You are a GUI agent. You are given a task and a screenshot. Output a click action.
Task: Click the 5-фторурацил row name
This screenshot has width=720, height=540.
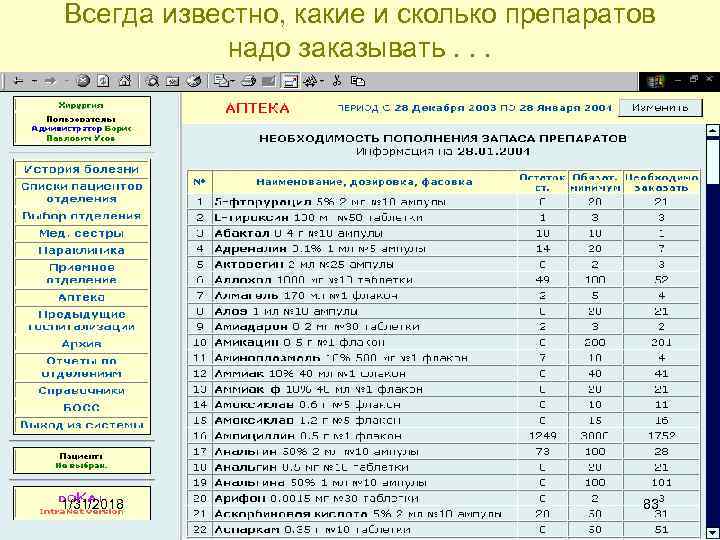click(x=265, y=202)
